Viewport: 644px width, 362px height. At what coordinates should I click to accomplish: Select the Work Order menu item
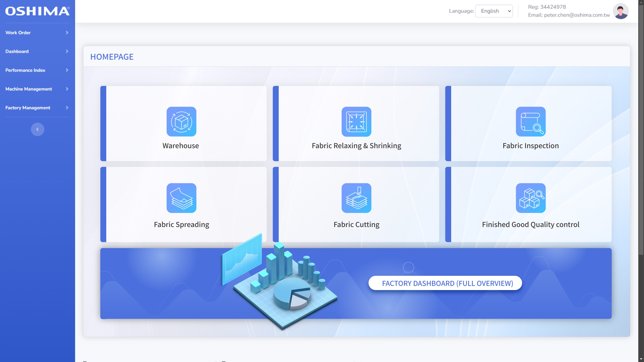(38, 32)
